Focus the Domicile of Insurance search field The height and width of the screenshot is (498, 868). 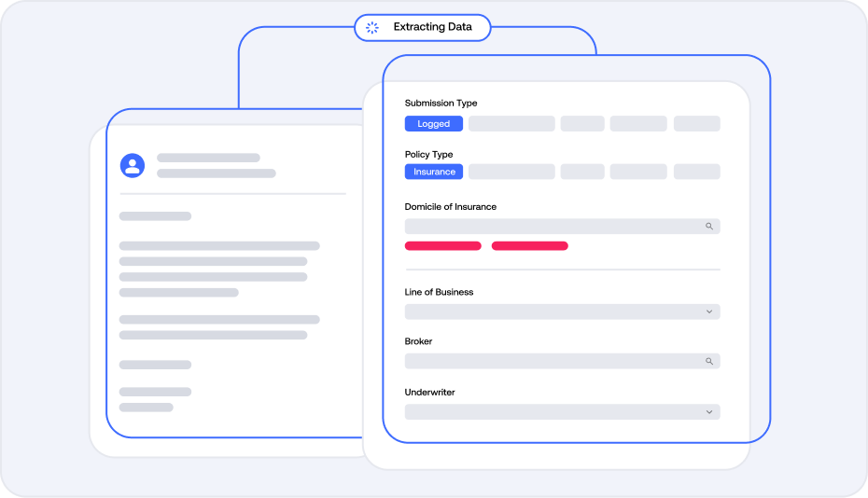[x=551, y=227]
